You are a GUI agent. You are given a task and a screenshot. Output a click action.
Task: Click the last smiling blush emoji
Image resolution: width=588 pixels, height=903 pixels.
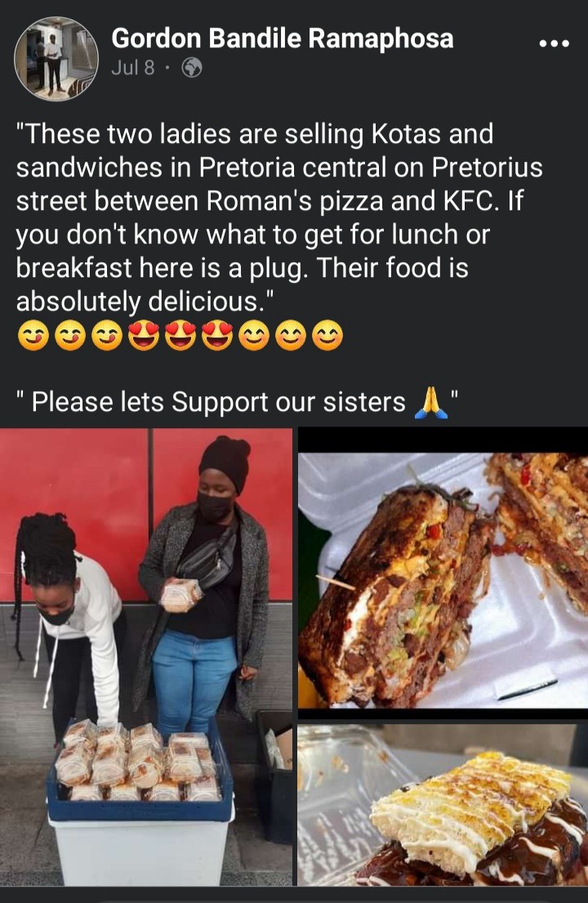pos(327,336)
